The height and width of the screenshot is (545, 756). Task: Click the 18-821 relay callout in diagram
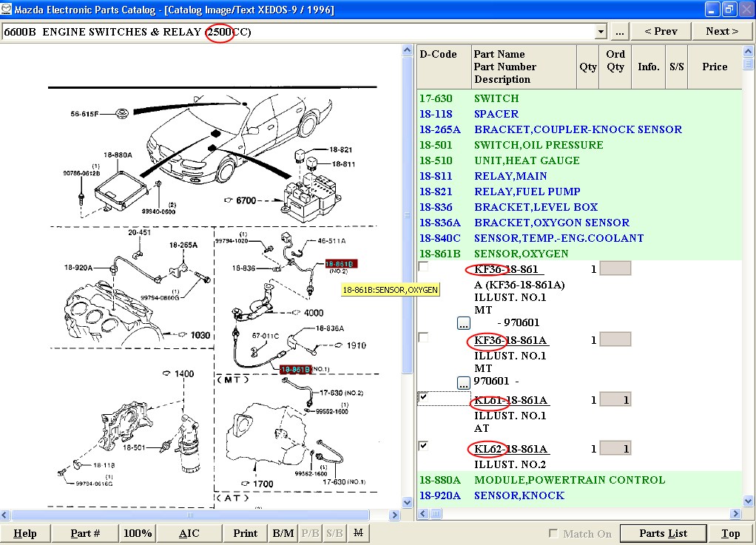pos(341,149)
